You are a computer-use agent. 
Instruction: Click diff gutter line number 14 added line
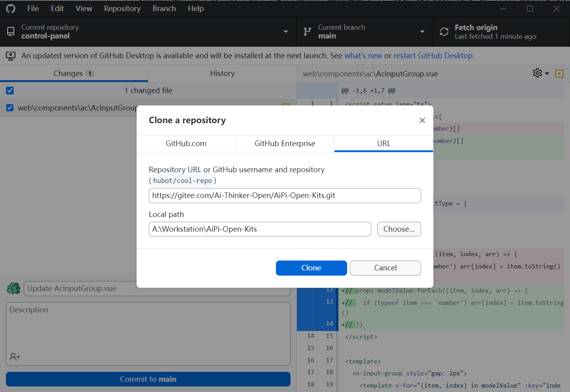[x=329, y=323]
